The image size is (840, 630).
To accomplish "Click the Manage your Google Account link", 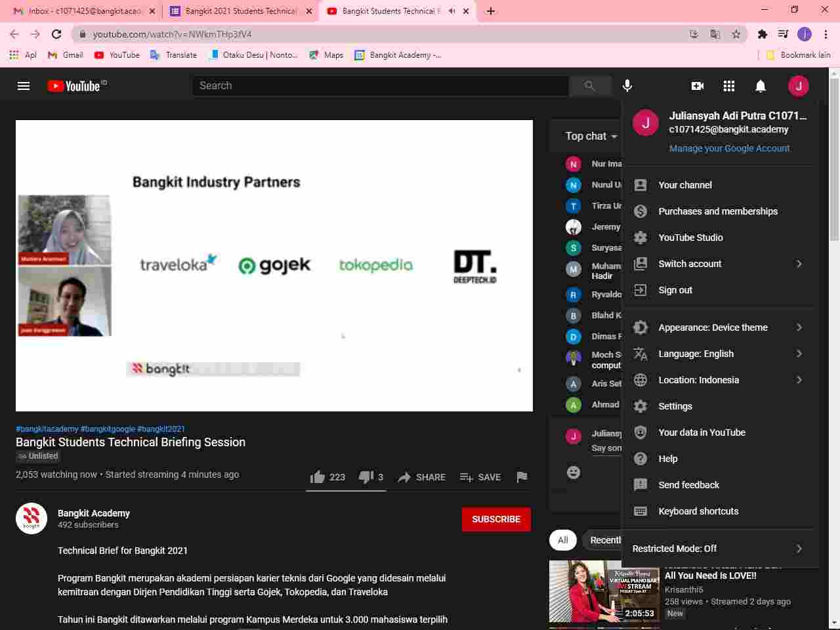I will [729, 148].
